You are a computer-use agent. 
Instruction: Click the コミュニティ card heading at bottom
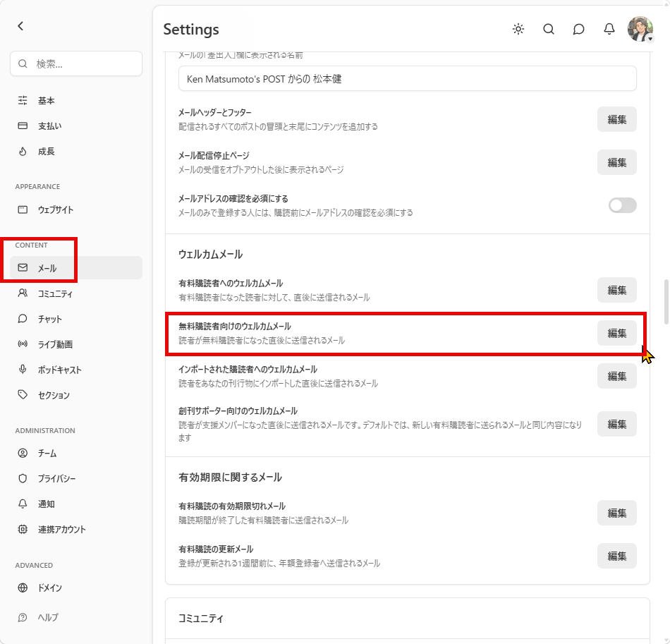(201, 618)
